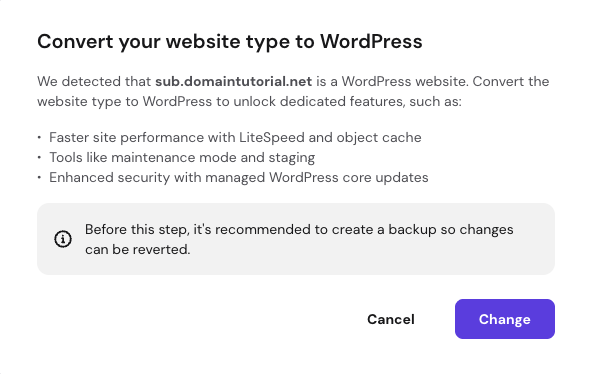Click the dialog title about converting to WordPress
591x374 pixels.
click(x=230, y=41)
